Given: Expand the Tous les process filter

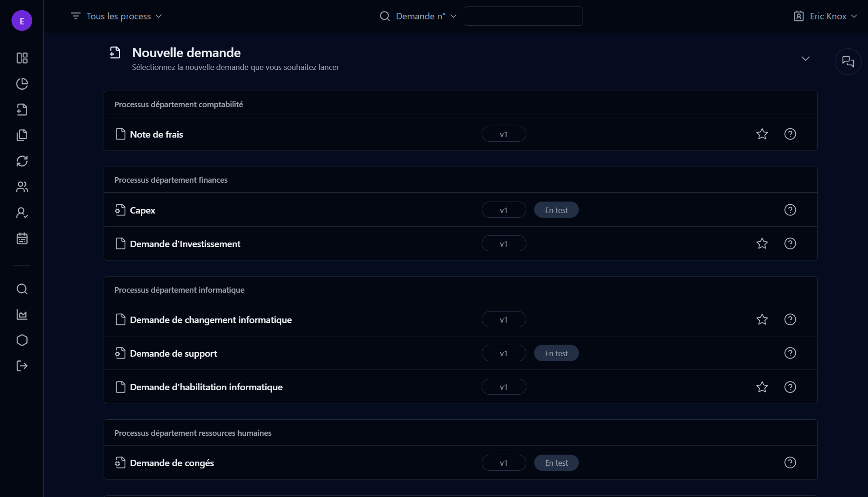Looking at the screenshot, I should coord(117,16).
